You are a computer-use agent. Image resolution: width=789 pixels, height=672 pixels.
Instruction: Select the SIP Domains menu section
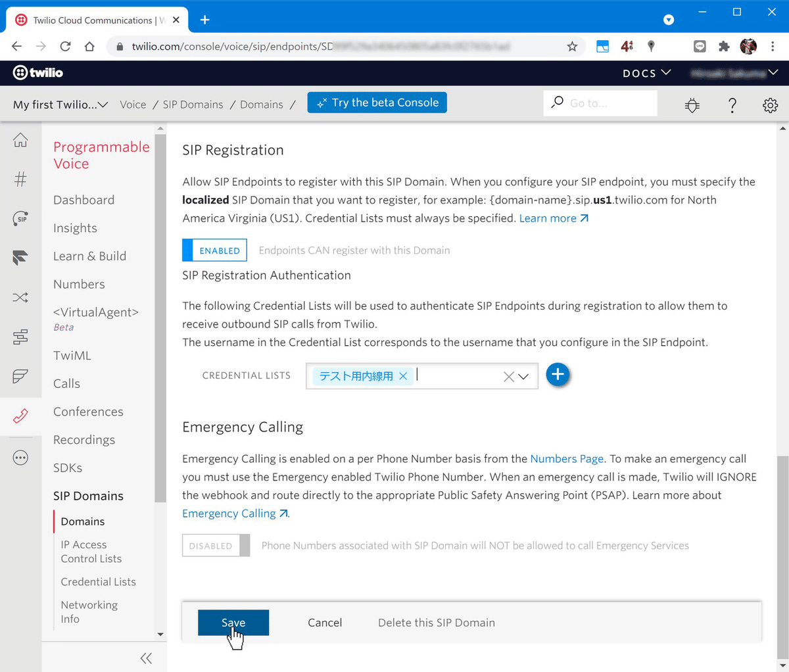[x=88, y=496]
